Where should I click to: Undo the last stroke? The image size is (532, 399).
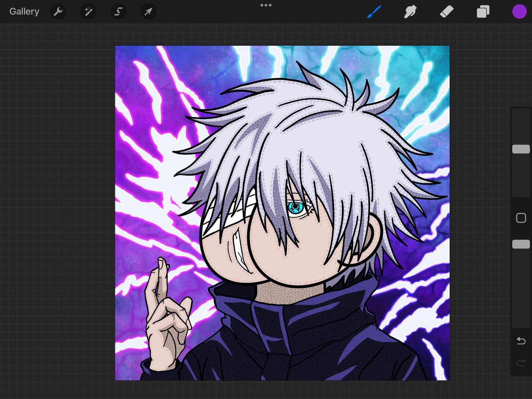pyautogui.click(x=521, y=341)
